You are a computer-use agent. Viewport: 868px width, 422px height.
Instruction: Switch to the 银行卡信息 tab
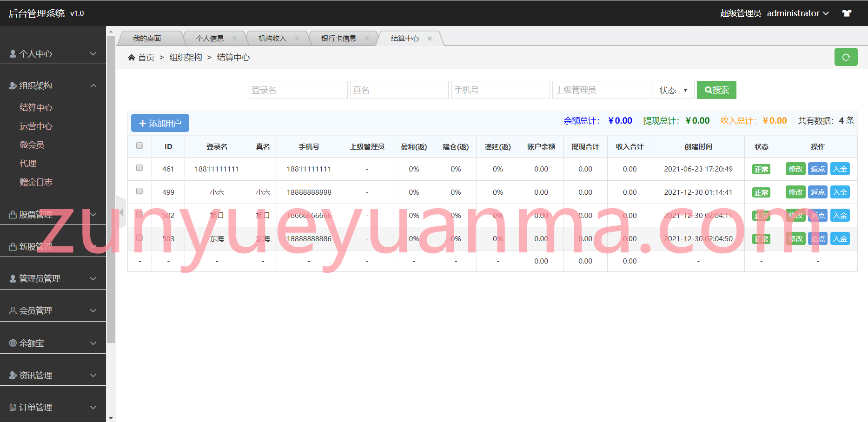338,39
